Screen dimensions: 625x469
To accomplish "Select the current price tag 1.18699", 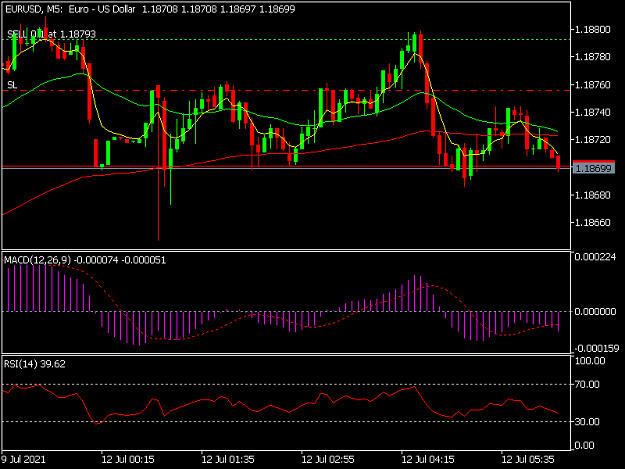I will [x=594, y=168].
